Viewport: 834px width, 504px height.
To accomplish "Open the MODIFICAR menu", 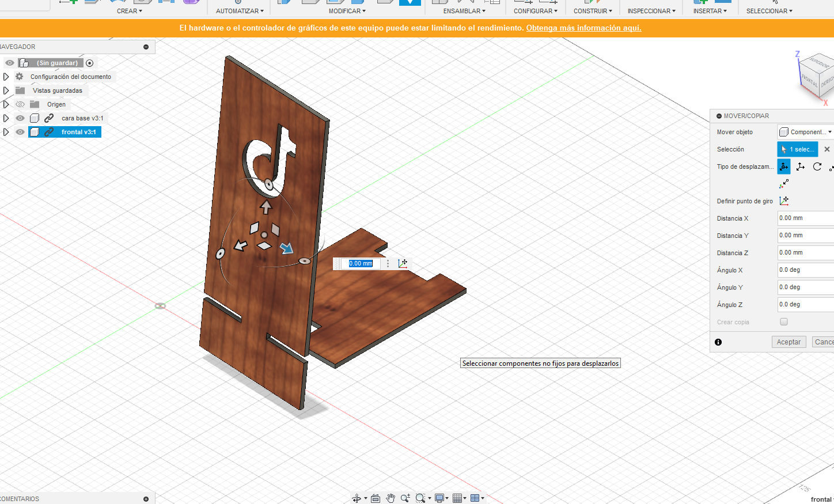I will click(x=347, y=11).
